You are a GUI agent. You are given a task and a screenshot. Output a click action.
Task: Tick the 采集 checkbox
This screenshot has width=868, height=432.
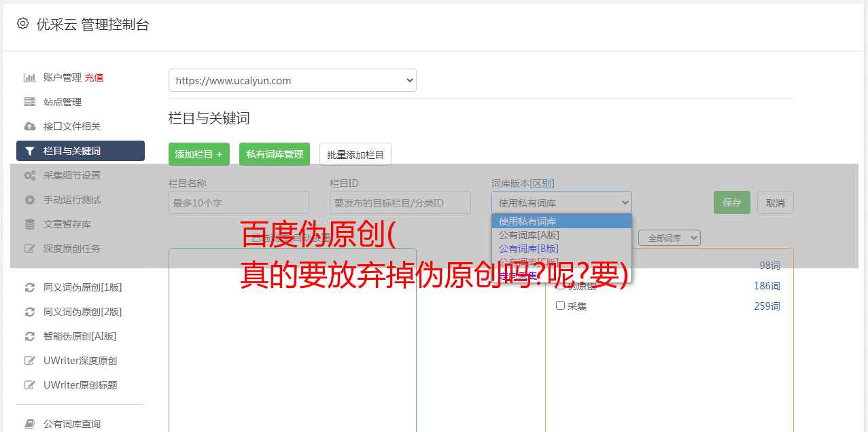click(561, 306)
